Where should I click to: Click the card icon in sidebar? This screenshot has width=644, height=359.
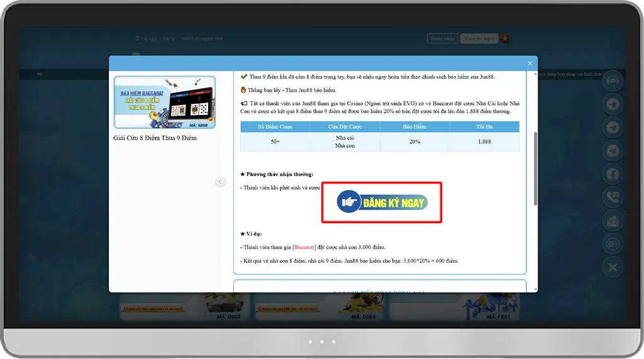pyautogui.click(x=613, y=244)
